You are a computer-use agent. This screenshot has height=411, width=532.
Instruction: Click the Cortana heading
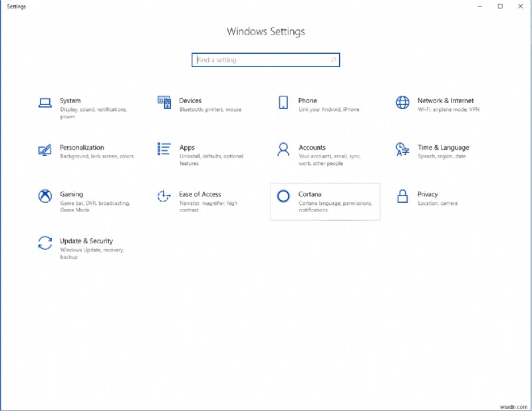click(x=310, y=194)
